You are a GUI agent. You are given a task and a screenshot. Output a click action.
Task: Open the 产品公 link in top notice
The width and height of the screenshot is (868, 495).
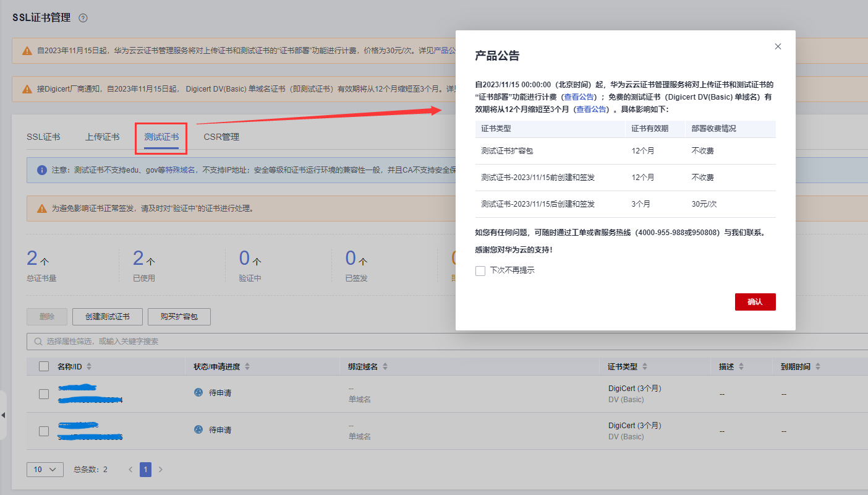pos(445,51)
